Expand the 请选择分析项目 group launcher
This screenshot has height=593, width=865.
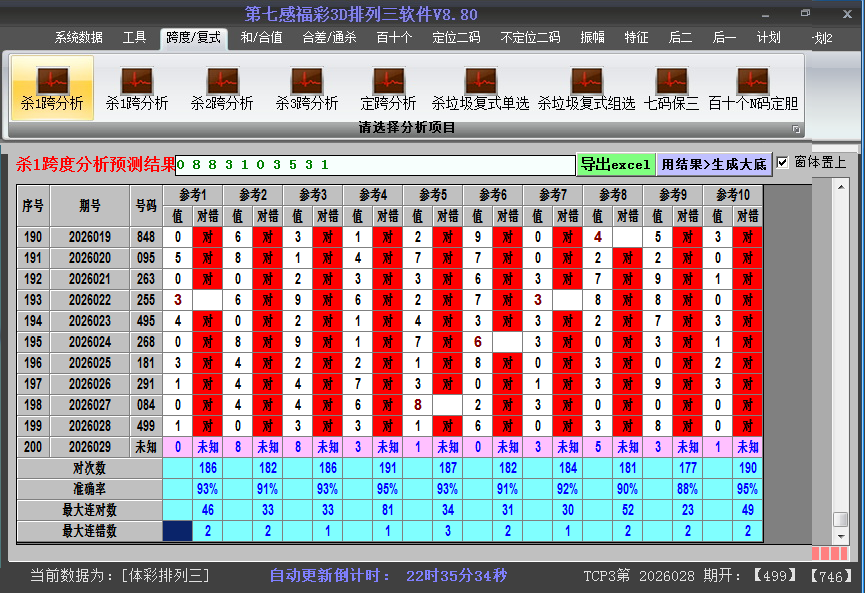[796, 129]
